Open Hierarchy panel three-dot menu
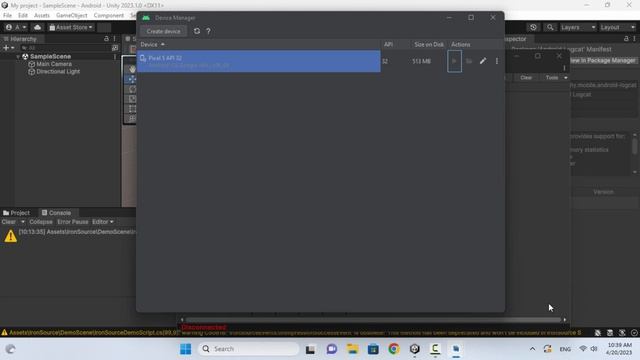This screenshot has width=640, height=360. [114, 39]
